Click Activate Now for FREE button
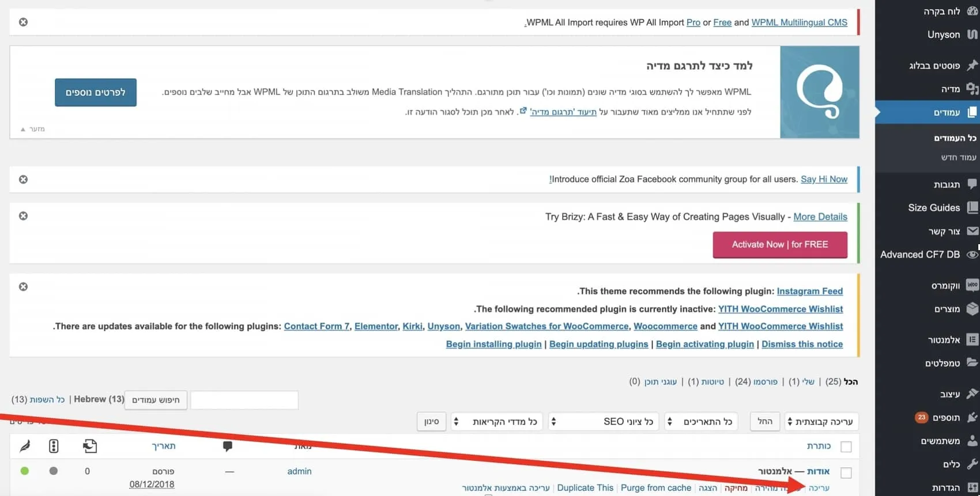 point(780,245)
